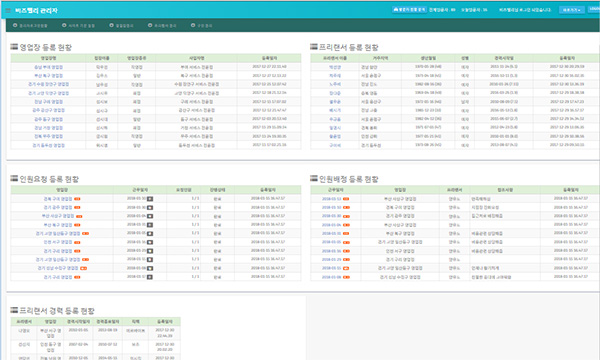Open date link in 인원배정 row for 경기 구리 영업장
600x360 pixels.
[331, 260]
